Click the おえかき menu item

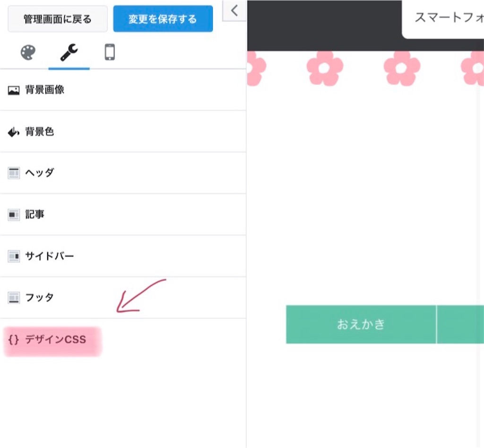361,324
